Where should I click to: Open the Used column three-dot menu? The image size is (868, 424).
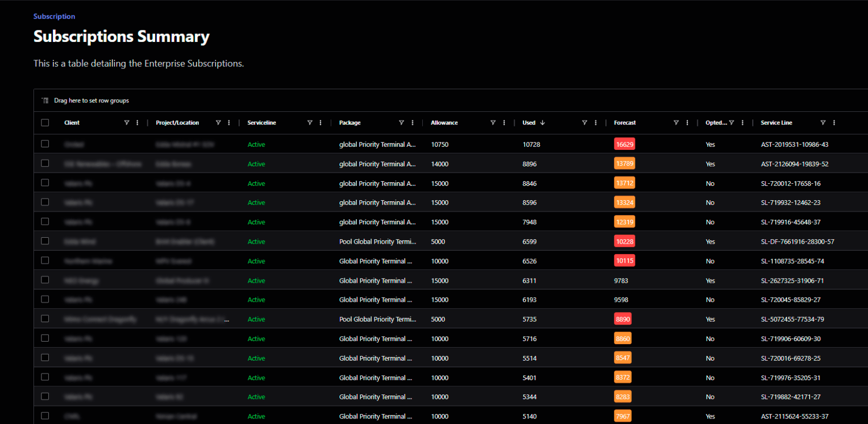point(596,123)
